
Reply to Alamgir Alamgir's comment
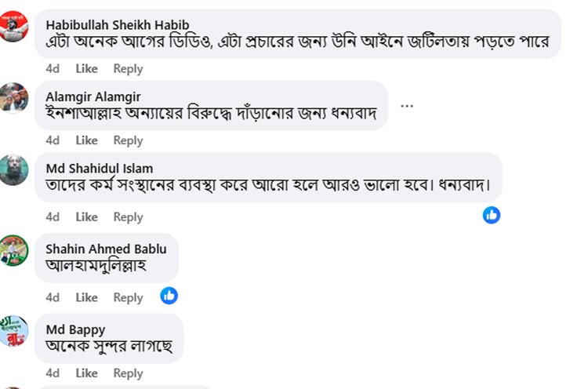click(128, 140)
